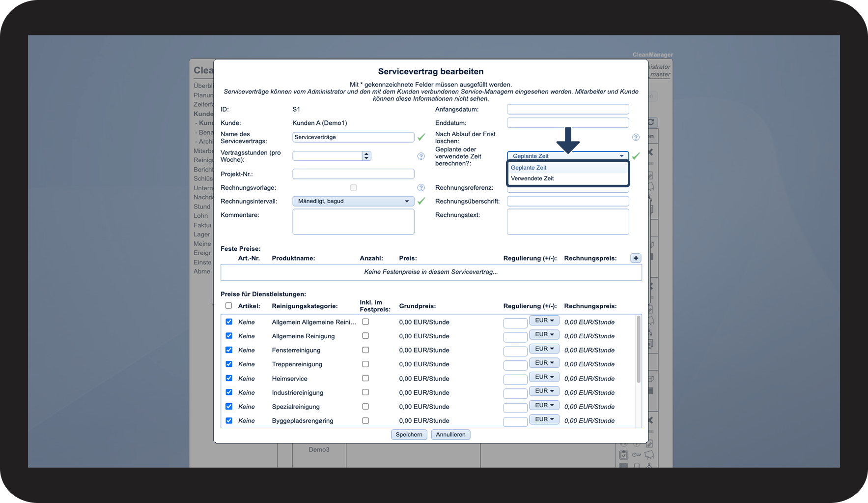Viewport: 868px width, 503px height.
Task: Uncheck the Byggepladsrengøring row checkbox
Action: tap(229, 420)
